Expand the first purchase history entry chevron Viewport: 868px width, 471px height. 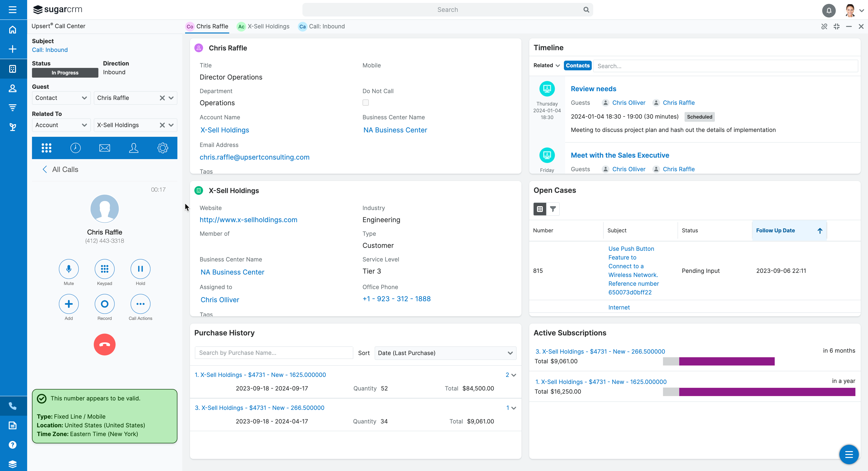513,375
